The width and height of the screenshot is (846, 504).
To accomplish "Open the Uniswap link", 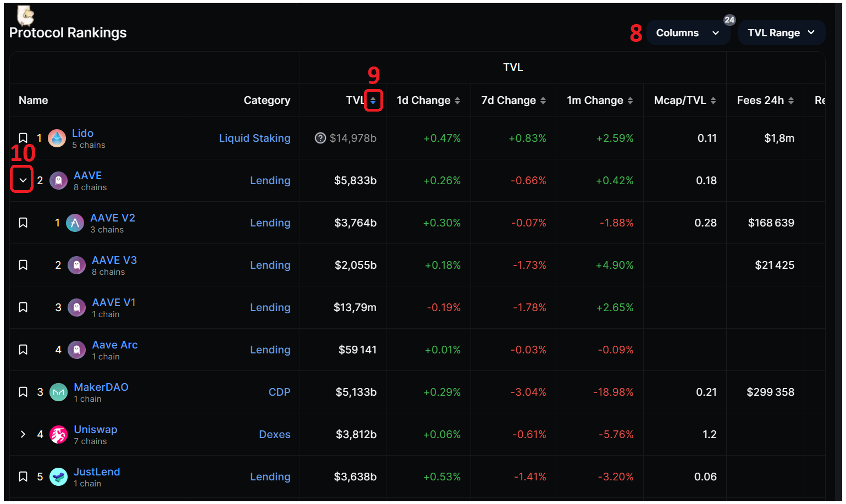I will [96, 429].
